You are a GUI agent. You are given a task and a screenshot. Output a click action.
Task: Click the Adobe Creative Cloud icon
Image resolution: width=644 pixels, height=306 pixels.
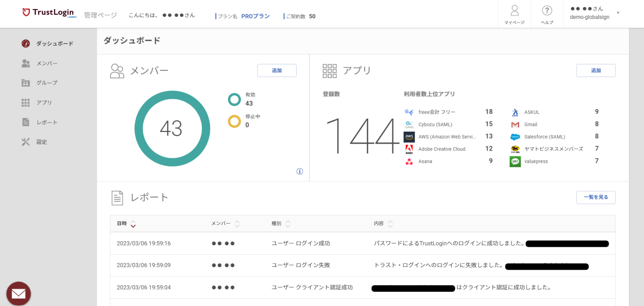(x=409, y=149)
